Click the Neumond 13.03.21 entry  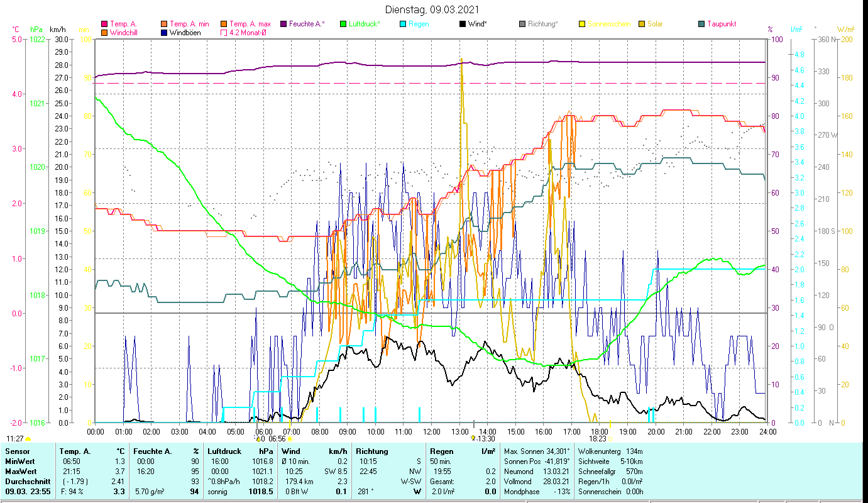pos(537,471)
